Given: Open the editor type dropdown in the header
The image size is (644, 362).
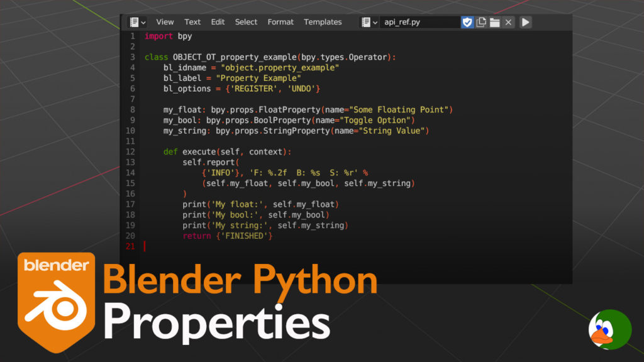Looking at the screenshot, I should (137, 22).
